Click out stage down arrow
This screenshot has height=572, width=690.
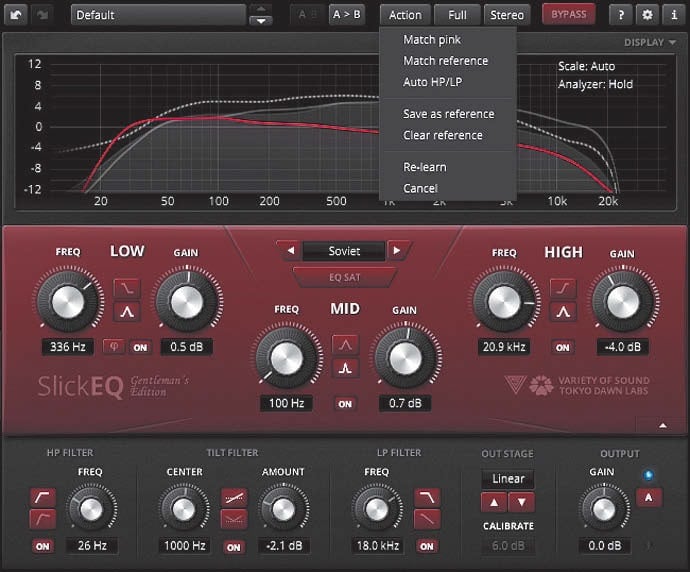tap(521, 502)
